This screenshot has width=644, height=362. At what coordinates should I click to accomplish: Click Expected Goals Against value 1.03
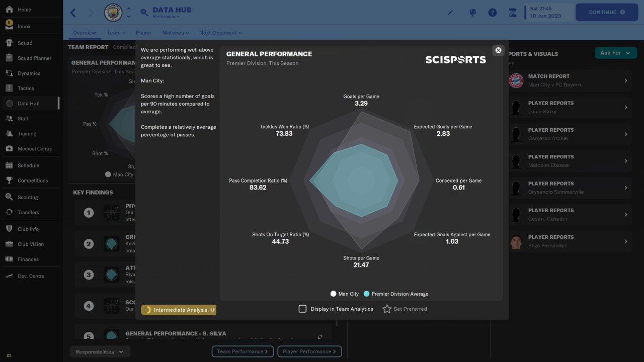pyautogui.click(x=452, y=241)
